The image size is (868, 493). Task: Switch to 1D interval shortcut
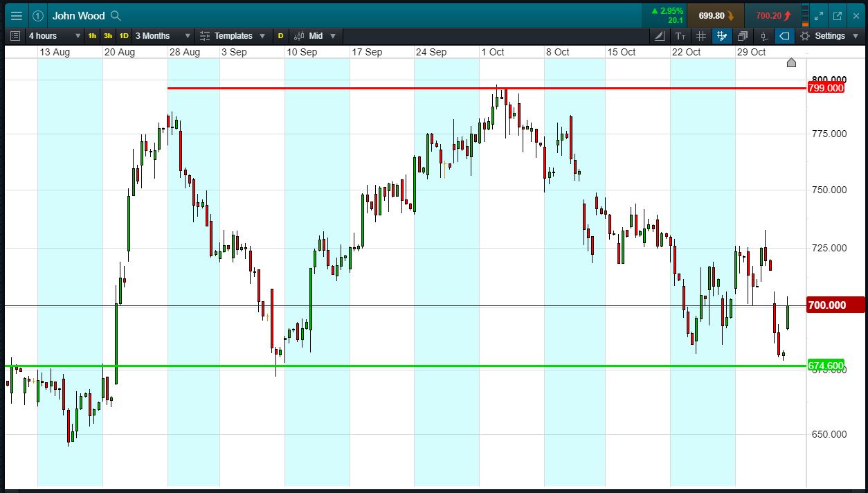click(124, 36)
